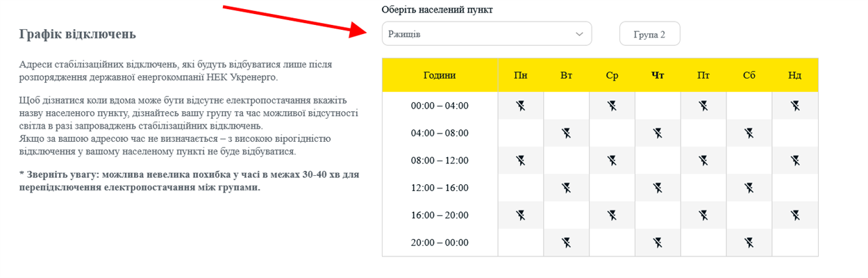Click Sunday outage icon at 16:00 – 20:00

pyautogui.click(x=795, y=215)
